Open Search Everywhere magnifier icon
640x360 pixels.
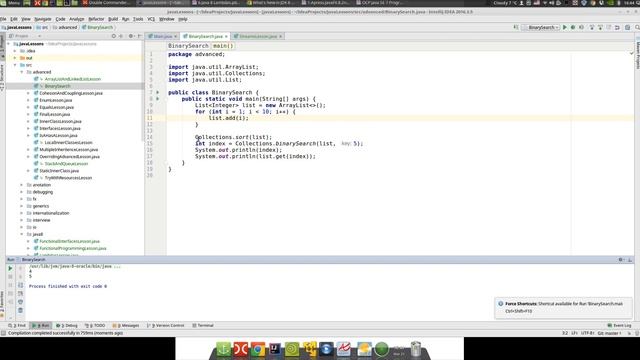point(637,27)
